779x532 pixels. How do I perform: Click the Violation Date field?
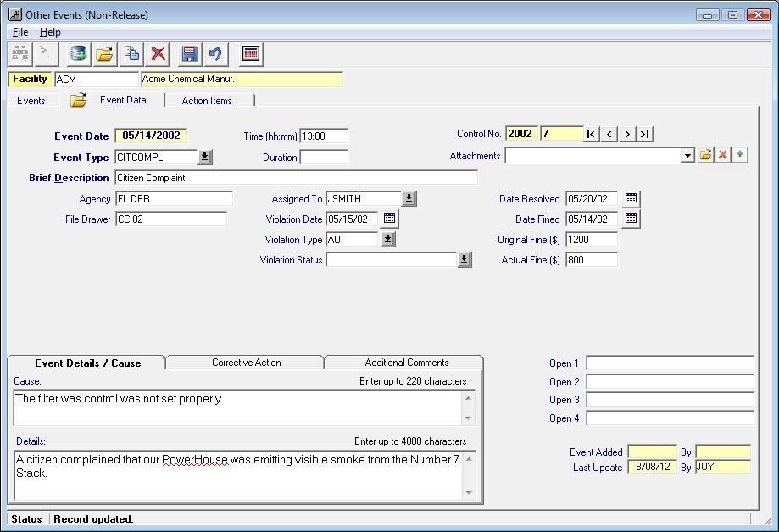click(x=352, y=219)
